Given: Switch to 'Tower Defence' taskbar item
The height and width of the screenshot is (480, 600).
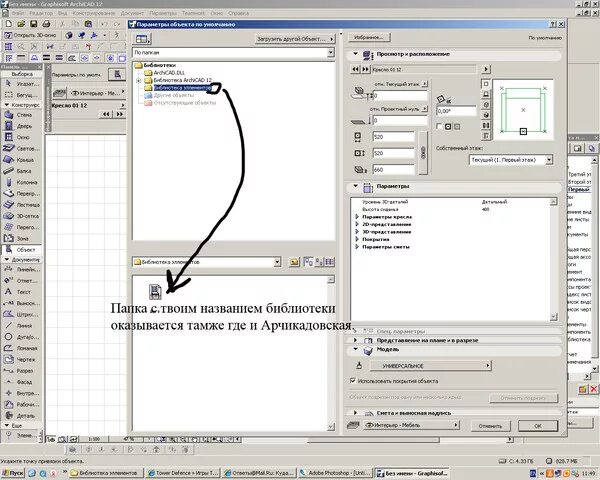Looking at the screenshot, I should point(184,473).
